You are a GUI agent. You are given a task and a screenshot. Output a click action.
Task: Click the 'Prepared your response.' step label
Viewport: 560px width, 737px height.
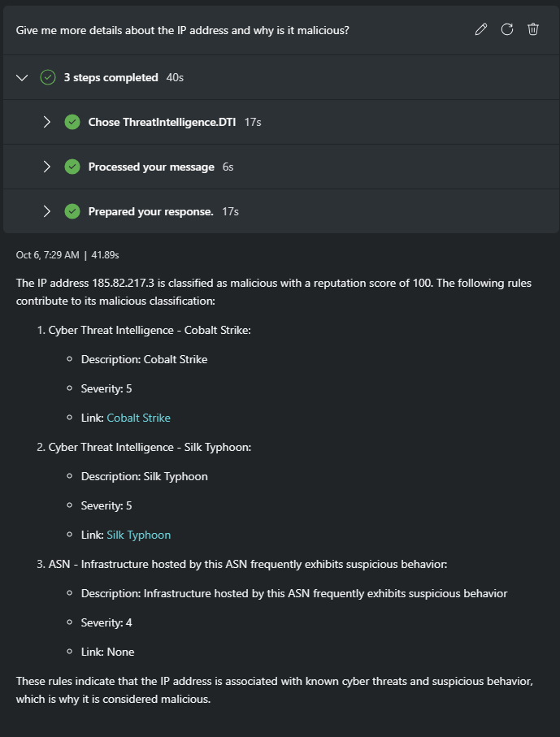(150, 211)
